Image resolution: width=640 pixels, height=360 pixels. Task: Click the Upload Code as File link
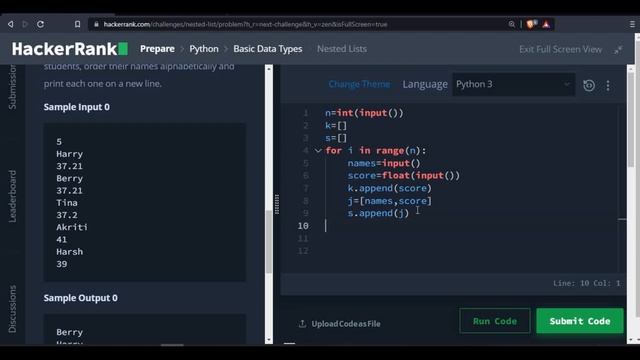346,324
